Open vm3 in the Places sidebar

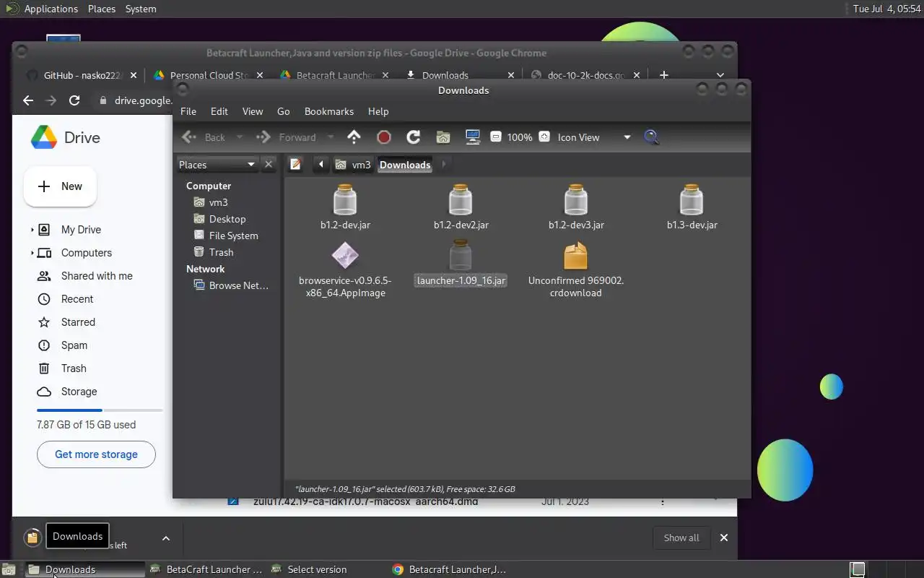tap(218, 202)
